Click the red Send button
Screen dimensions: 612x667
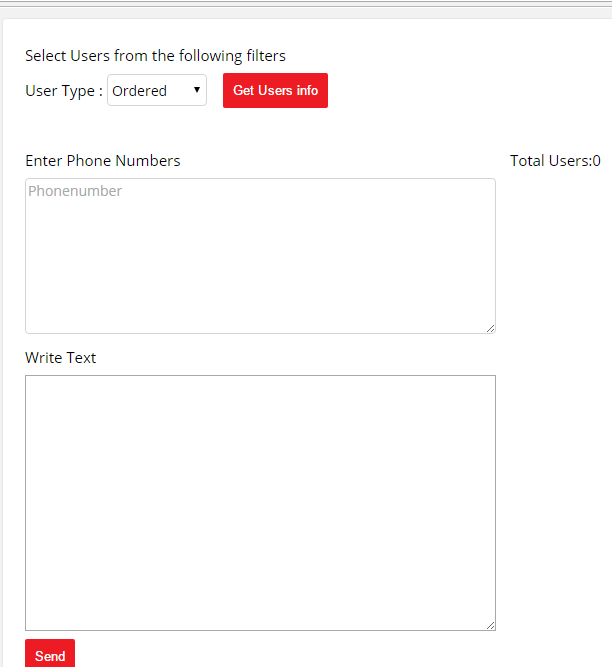pos(50,655)
